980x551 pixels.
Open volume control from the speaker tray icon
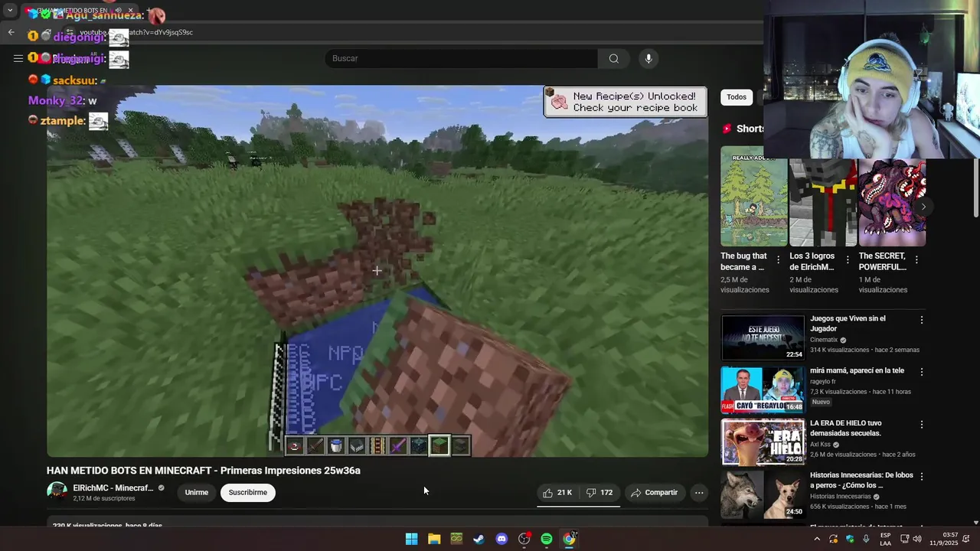pos(918,540)
